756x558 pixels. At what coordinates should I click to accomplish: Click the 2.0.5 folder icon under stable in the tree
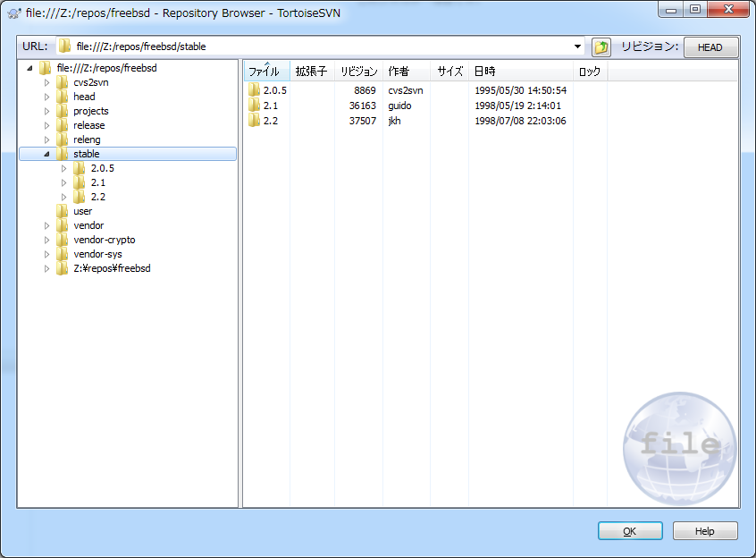pyautogui.click(x=80, y=168)
